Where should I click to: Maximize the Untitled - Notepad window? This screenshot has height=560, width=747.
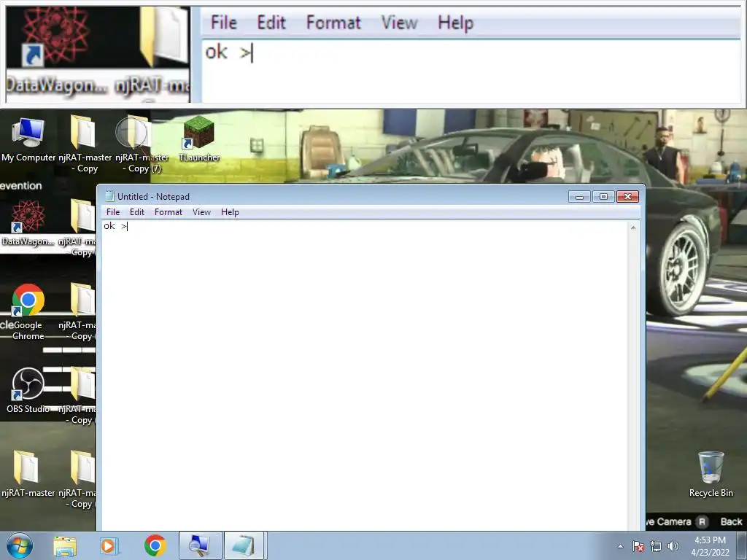pyautogui.click(x=603, y=197)
